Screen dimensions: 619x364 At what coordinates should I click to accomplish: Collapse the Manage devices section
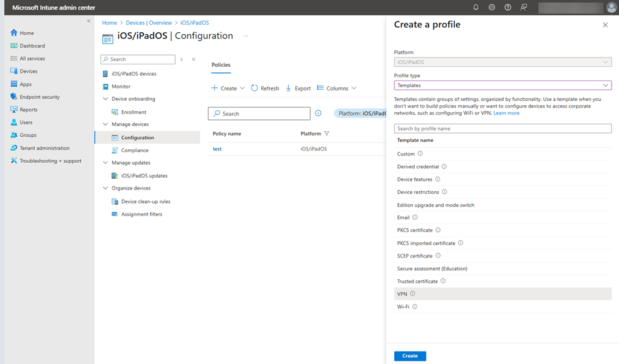coord(105,124)
